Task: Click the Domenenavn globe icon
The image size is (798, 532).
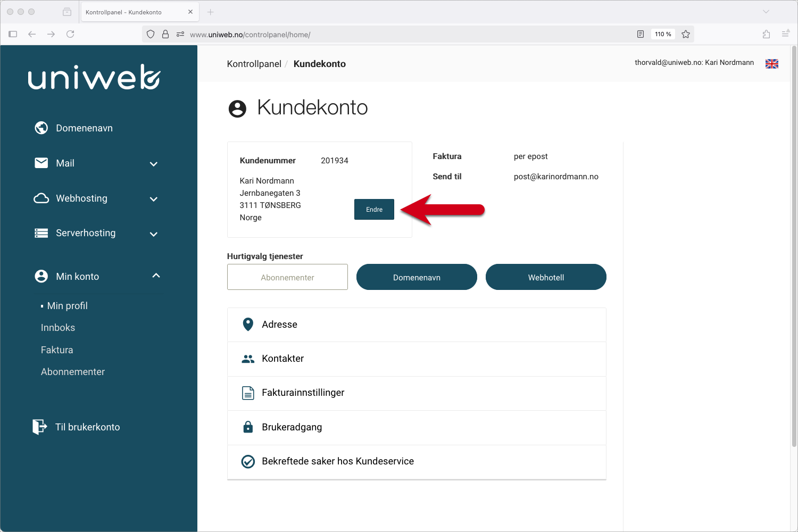Action: tap(41, 128)
